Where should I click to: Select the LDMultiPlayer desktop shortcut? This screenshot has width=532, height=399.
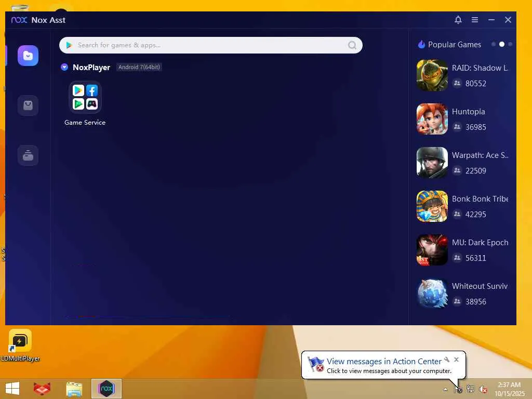pos(20,345)
